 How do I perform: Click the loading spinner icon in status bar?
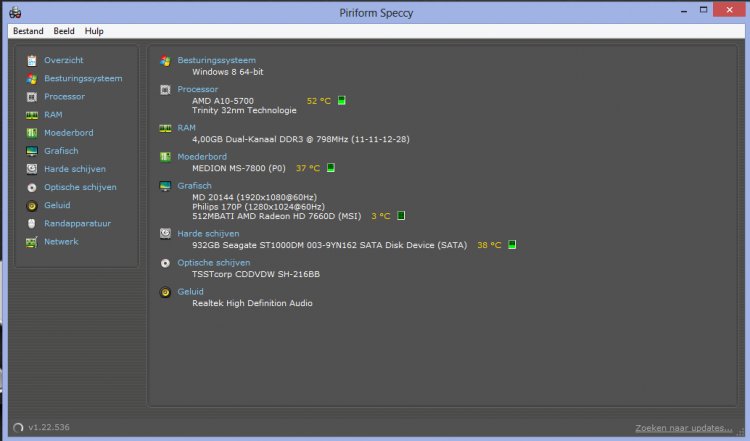coord(18,427)
